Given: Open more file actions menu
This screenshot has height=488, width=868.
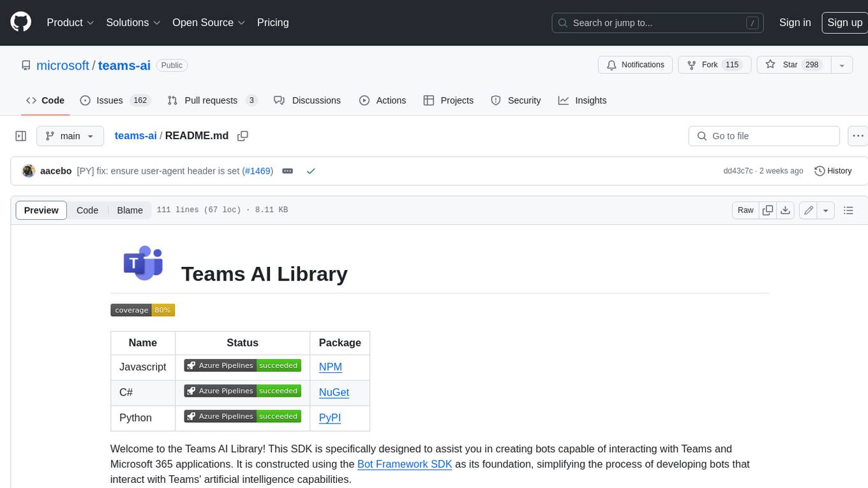Looking at the screenshot, I should tap(858, 136).
